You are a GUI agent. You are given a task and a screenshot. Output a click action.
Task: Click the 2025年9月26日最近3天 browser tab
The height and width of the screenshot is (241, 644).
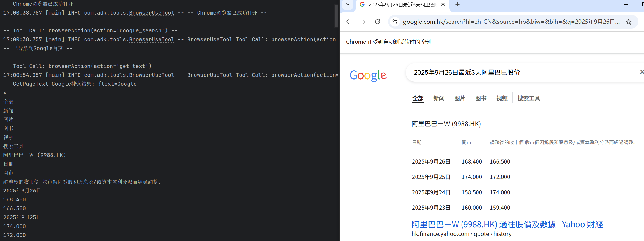tap(402, 5)
